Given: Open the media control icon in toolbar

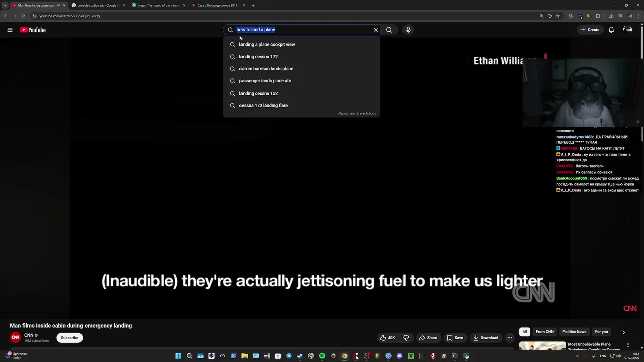Looking at the screenshot, I should point(621,16).
